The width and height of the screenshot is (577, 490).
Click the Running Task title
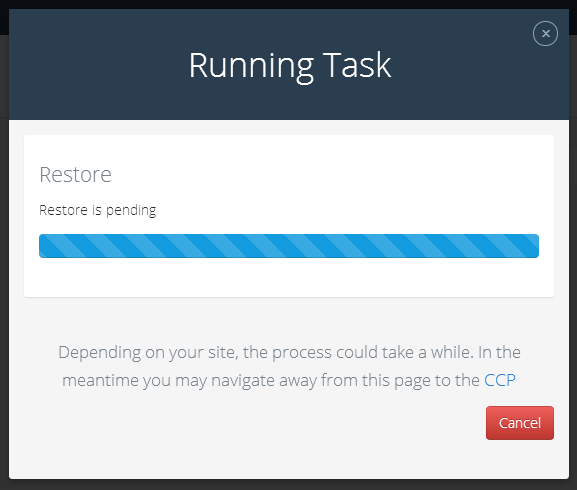pos(290,65)
